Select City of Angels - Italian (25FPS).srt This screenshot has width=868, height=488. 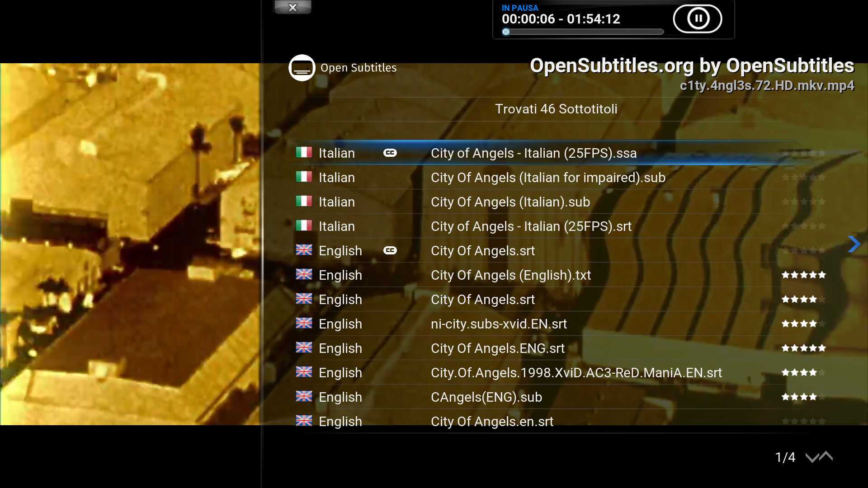[561, 226]
